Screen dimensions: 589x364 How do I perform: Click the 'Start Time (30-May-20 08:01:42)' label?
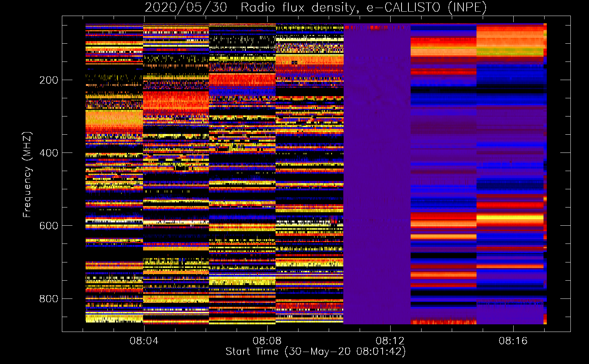pos(316,351)
